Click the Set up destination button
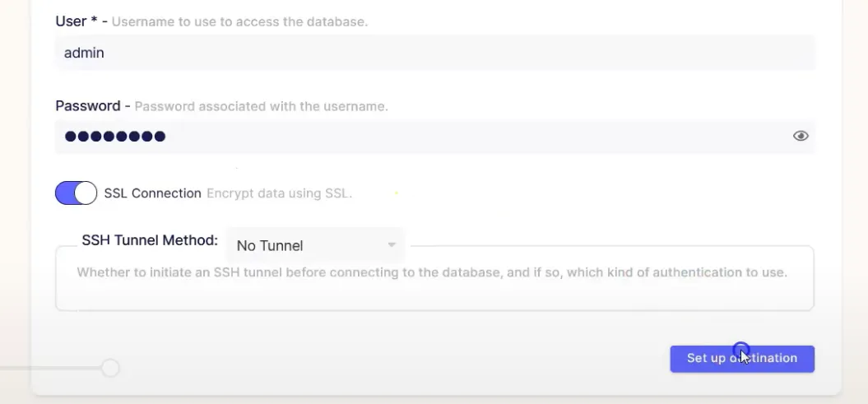Viewport: 868px width, 404px height. 742,359
